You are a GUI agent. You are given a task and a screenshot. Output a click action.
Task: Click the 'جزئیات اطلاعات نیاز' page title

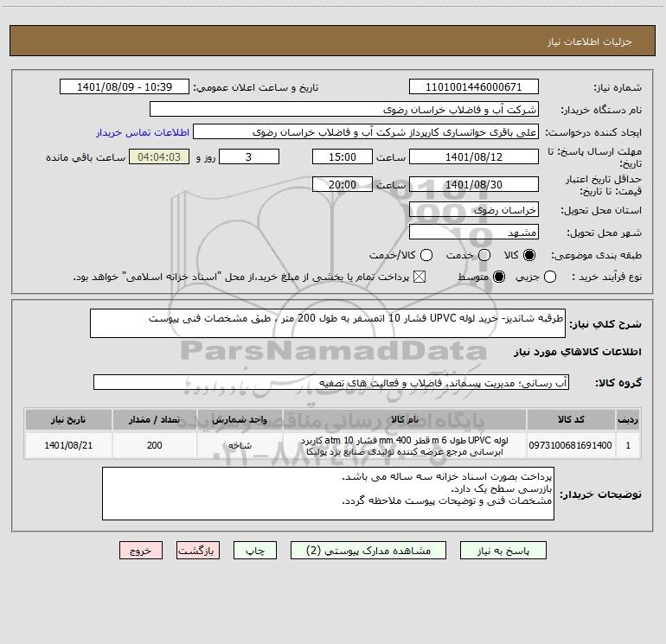point(590,41)
